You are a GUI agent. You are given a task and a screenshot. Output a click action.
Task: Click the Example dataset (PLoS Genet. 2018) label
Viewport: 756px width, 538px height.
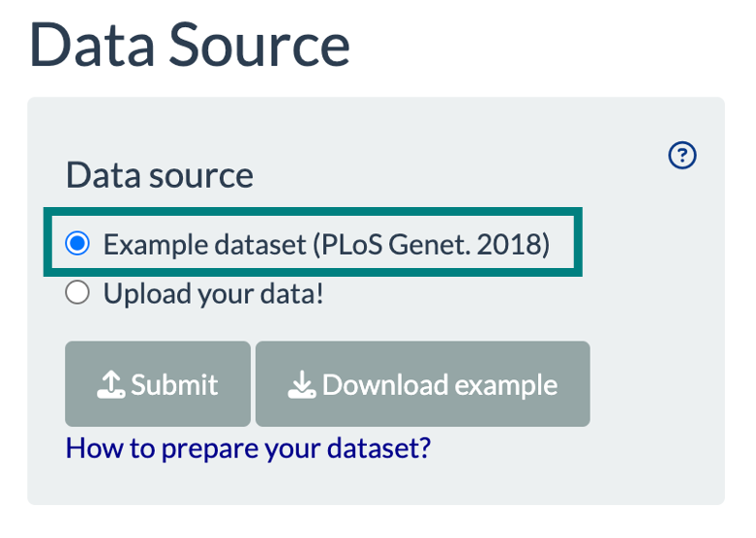(326, 245)
